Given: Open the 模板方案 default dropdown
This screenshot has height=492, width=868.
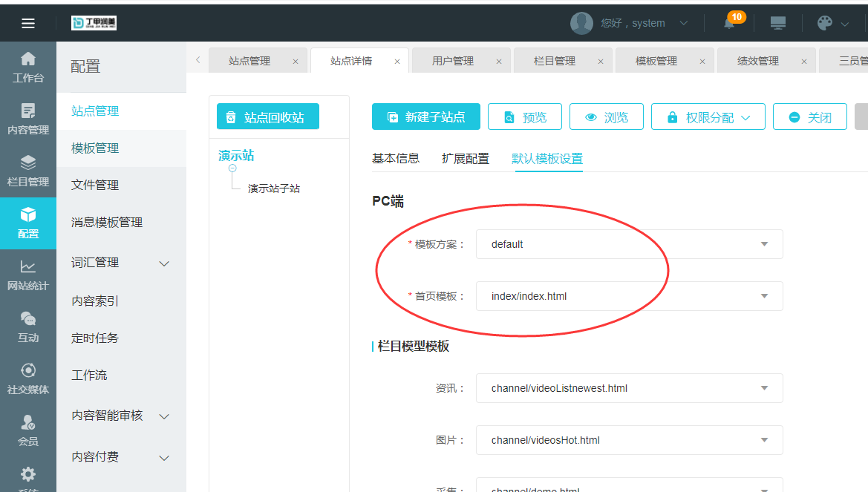Looking at the screenshot, I should point(630,244).
